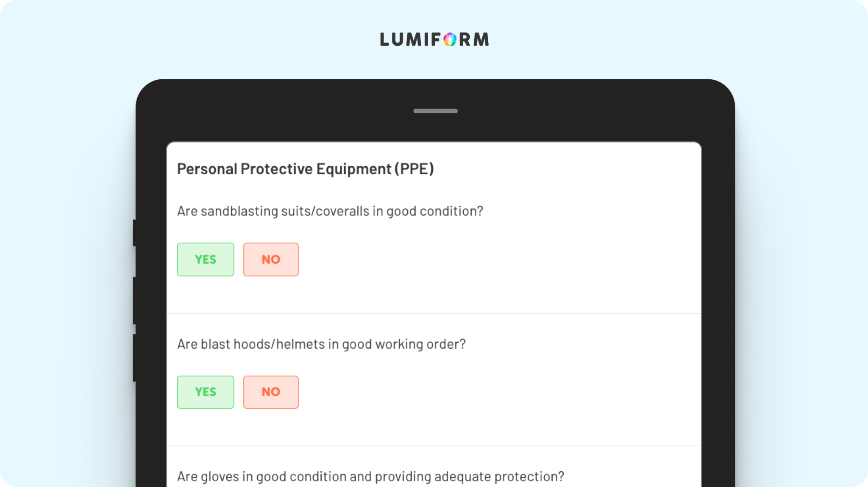868x487 pixels.
Task: Select YES for sandblasting suits condition
Action: click(206, 259)
